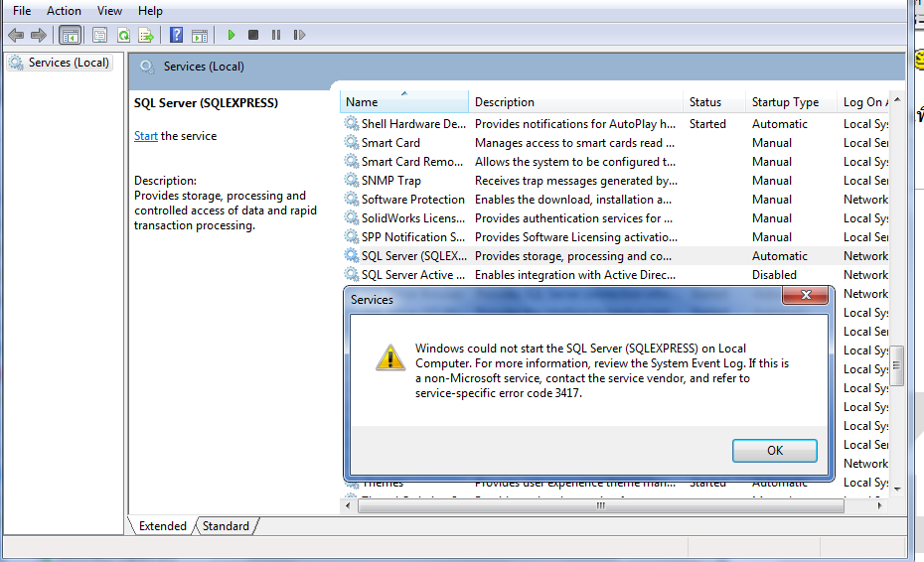
Task: Close the Services error dialog
Action: click(x=806, y=295)
